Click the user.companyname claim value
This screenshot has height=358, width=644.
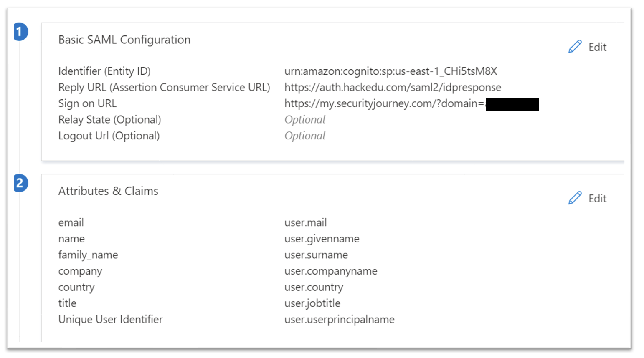331,271
